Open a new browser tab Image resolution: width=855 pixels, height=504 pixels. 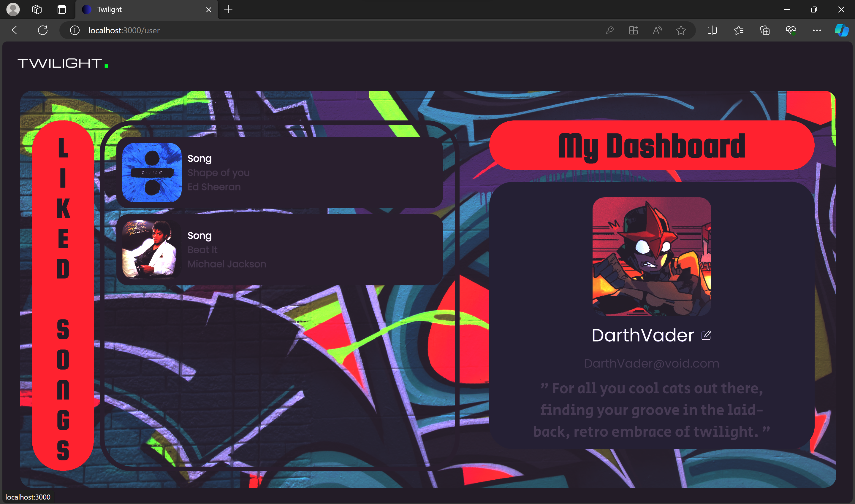pos(228,9)
